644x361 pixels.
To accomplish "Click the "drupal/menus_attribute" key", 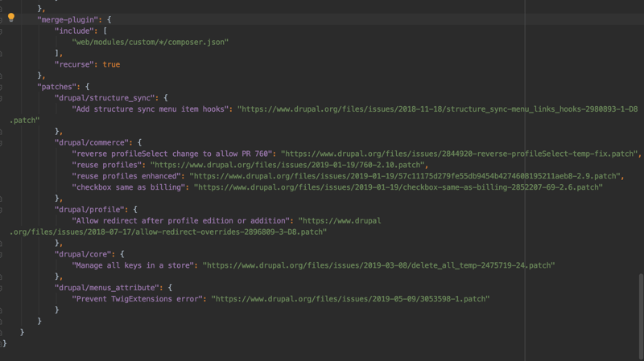I will tap(109, 288).
